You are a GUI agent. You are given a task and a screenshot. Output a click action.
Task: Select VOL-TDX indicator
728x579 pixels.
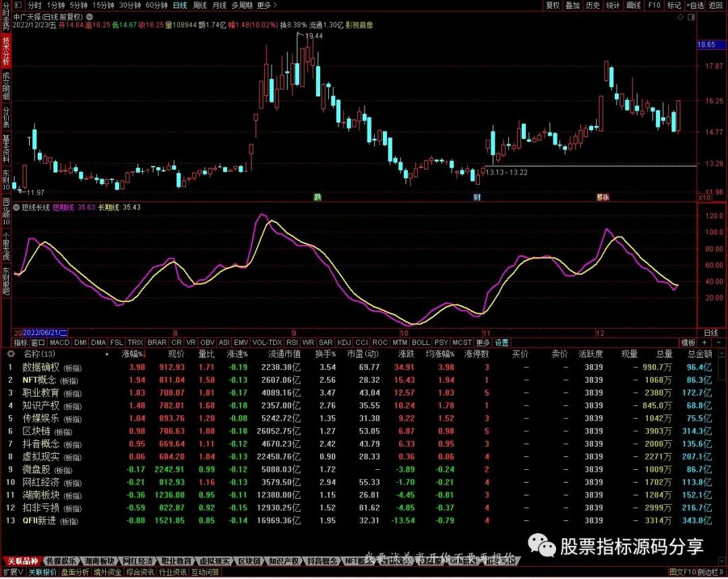(267, 342)
